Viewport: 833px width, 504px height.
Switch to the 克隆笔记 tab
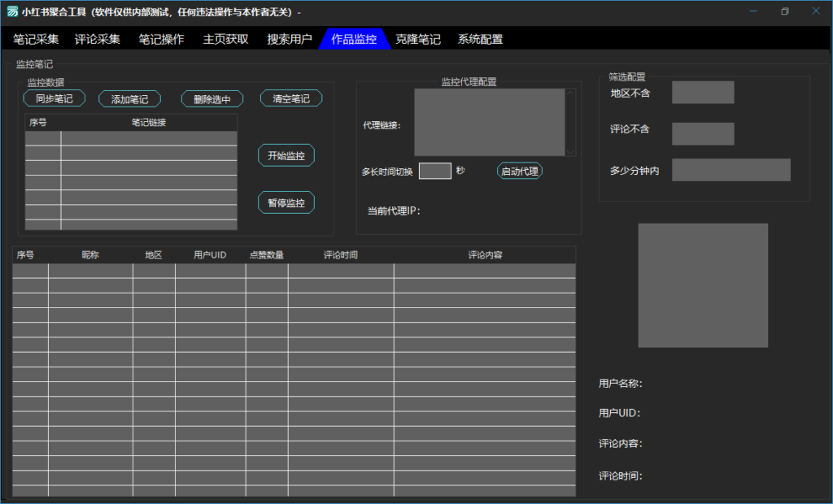[418, 39]
